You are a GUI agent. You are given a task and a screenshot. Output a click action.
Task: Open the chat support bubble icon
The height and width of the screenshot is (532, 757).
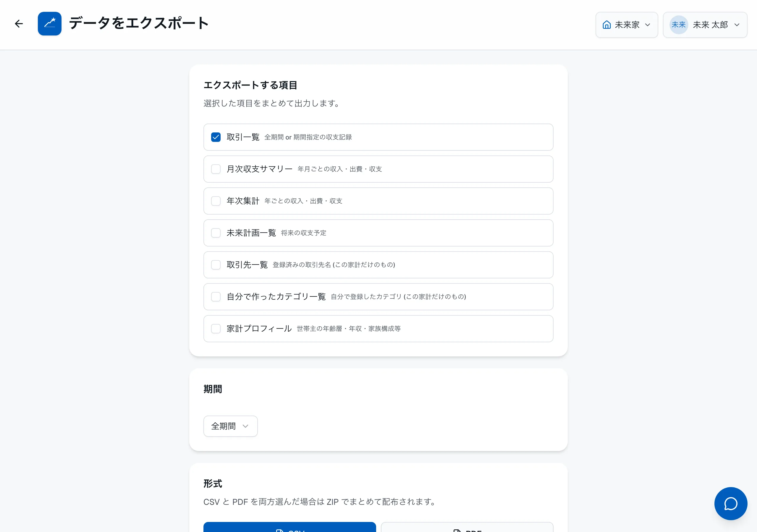click(731, 503)
